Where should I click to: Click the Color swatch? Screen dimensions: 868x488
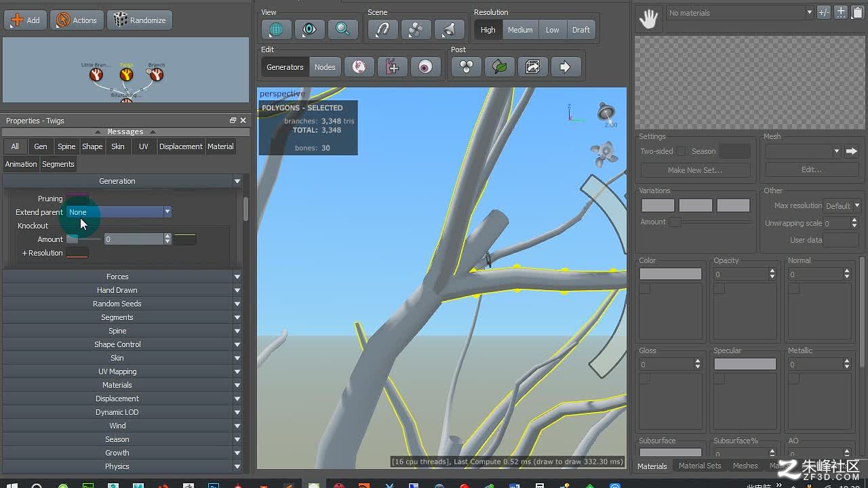point(671,274)
